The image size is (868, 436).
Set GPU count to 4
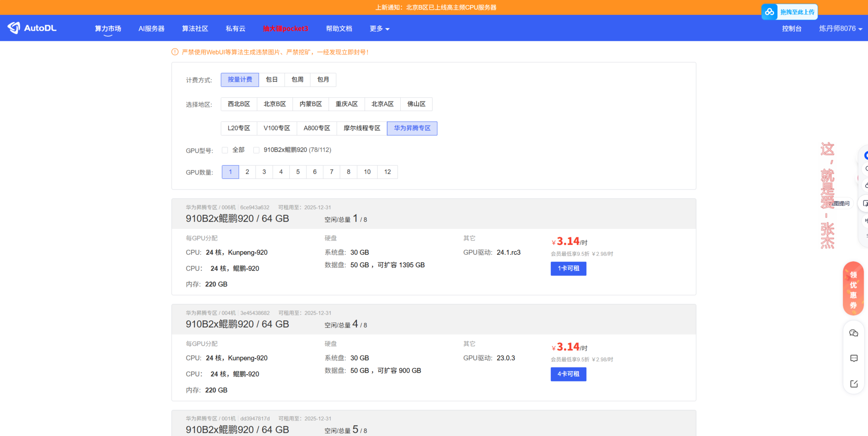[281, 172]
